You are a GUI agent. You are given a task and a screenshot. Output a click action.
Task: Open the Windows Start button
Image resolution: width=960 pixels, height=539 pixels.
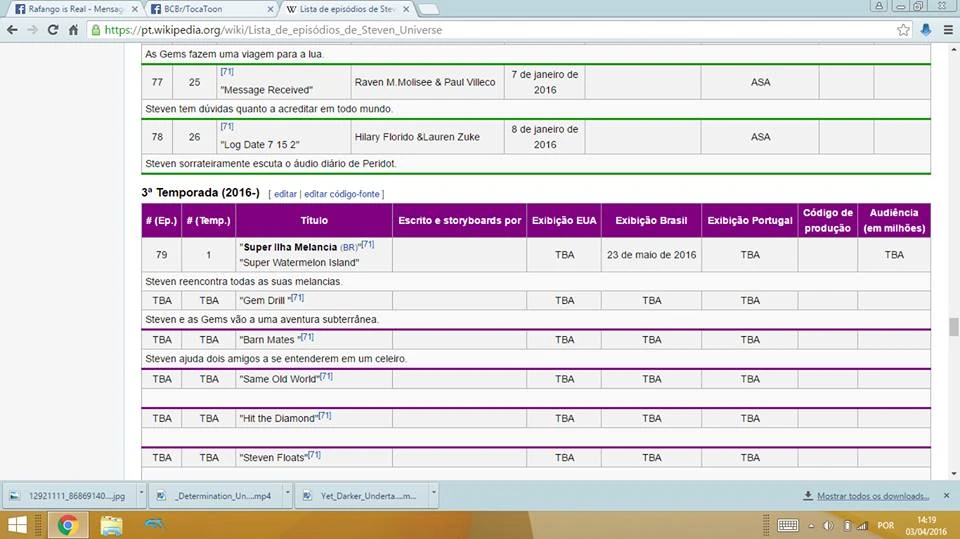(x=18, y=525)
